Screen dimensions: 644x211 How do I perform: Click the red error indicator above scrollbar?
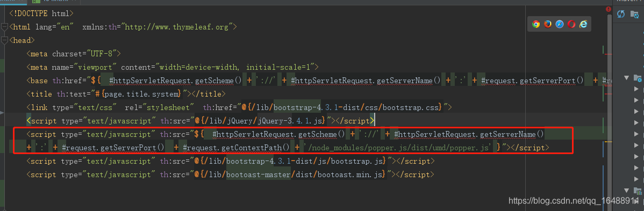609,9
